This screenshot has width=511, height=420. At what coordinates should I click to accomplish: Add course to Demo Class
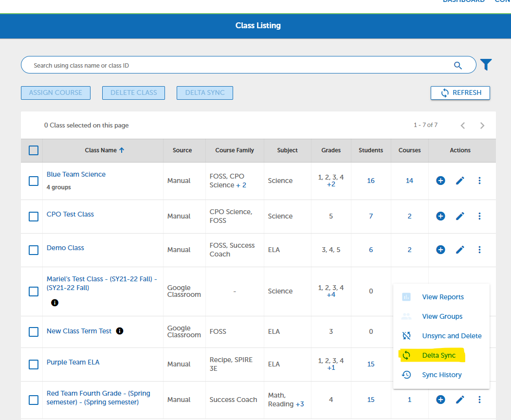coord(440,250)
